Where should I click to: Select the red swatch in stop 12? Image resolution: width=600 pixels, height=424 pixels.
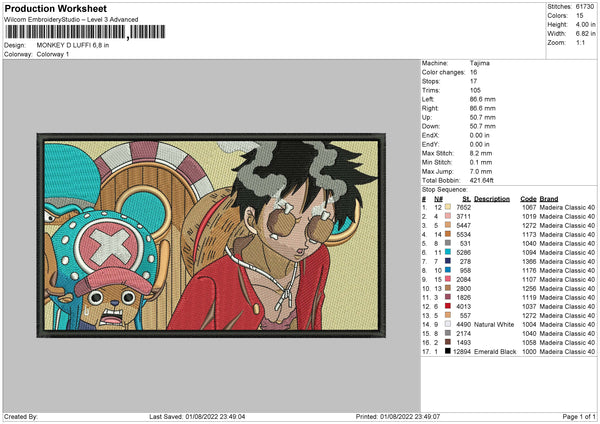[448, 306]
